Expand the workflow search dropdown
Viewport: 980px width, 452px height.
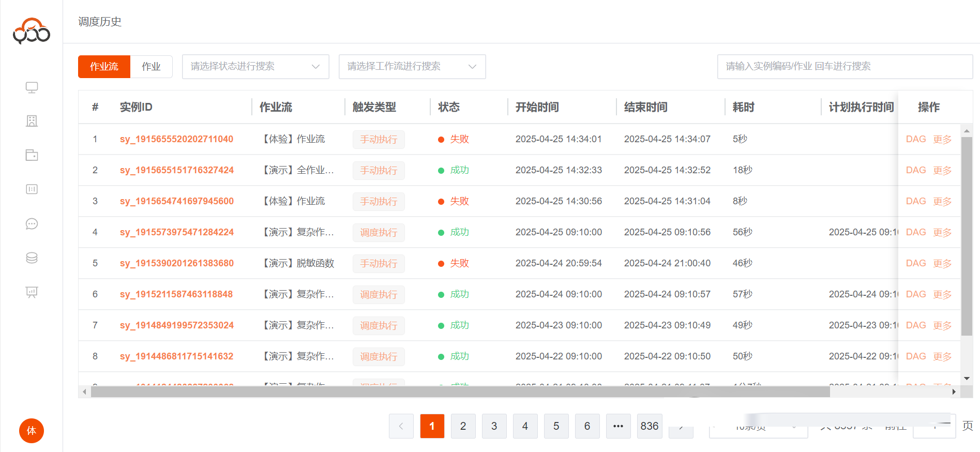pos(412,67)
